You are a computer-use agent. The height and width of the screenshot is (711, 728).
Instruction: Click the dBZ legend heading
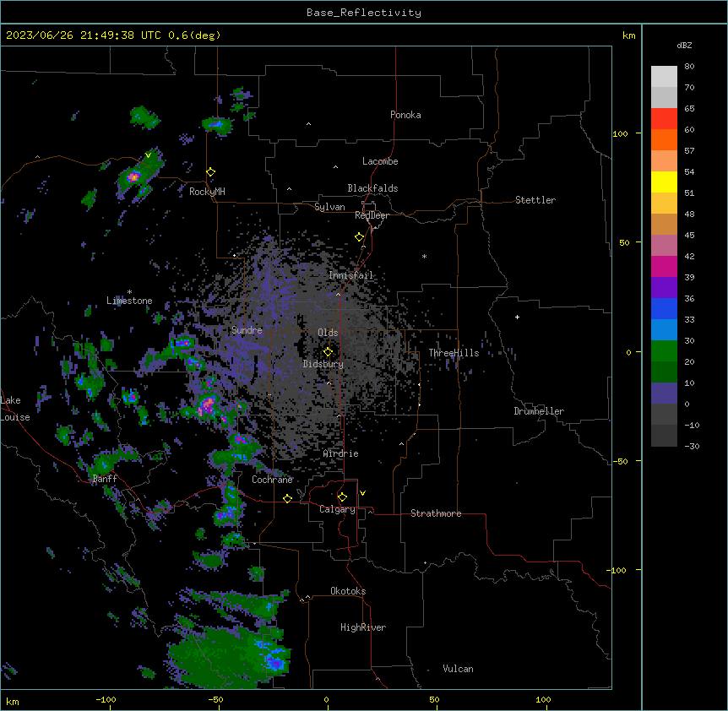[x=684, y=45]
